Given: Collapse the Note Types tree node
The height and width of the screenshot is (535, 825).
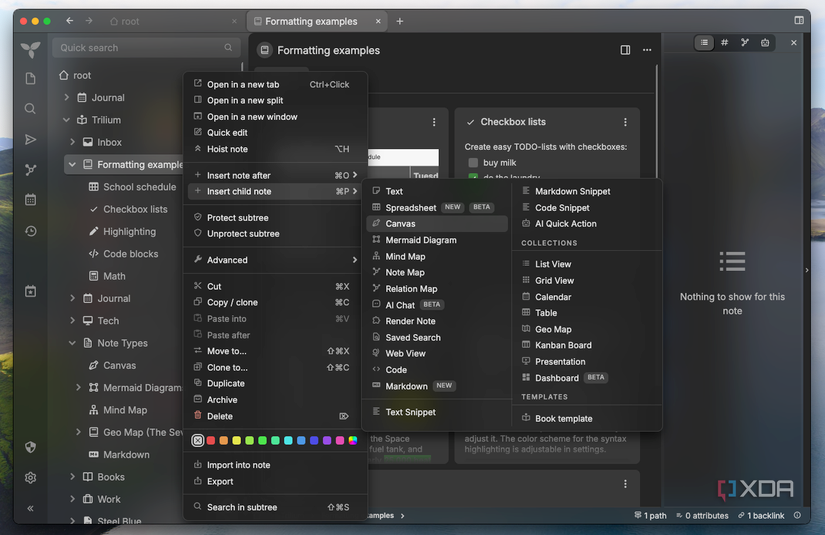Looking at the screenshot, I should click(x=73, y=343).
